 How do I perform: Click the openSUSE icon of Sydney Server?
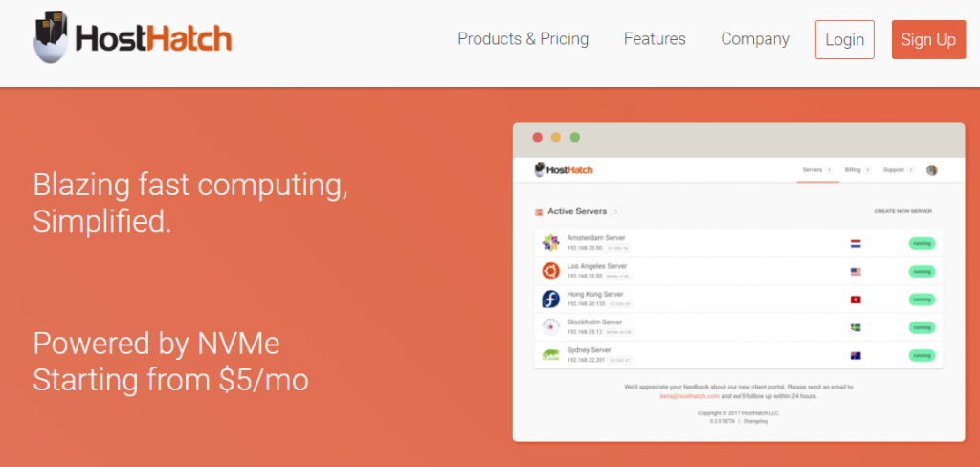(x=550, y=355)
